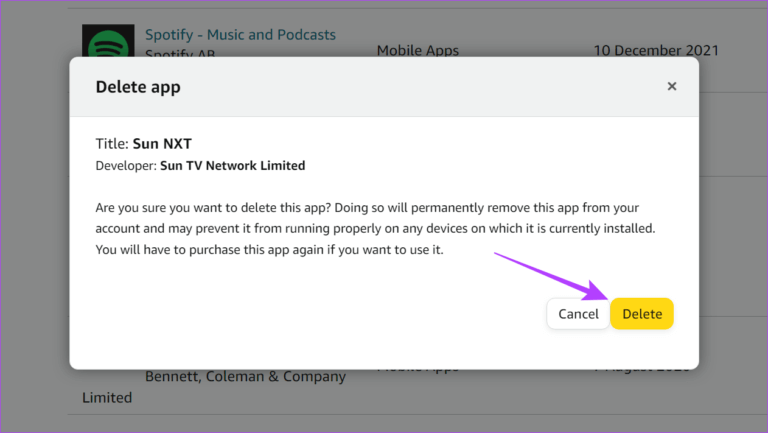The height and width of the screenshot is (433, 768).
Task: Click the Bennett, Coleman & Company text
Action: [245, 377]
